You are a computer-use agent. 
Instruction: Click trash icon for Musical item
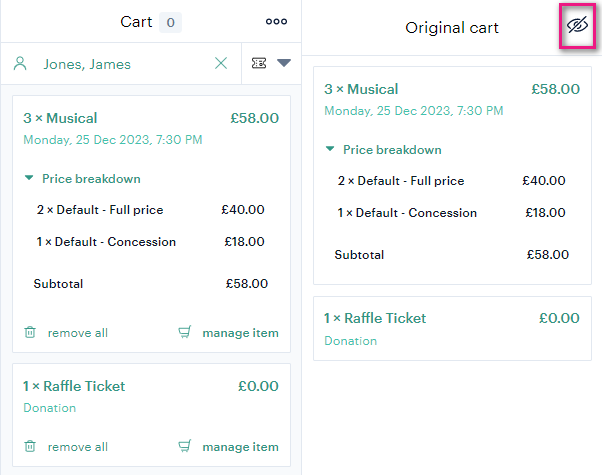[30, 332]
